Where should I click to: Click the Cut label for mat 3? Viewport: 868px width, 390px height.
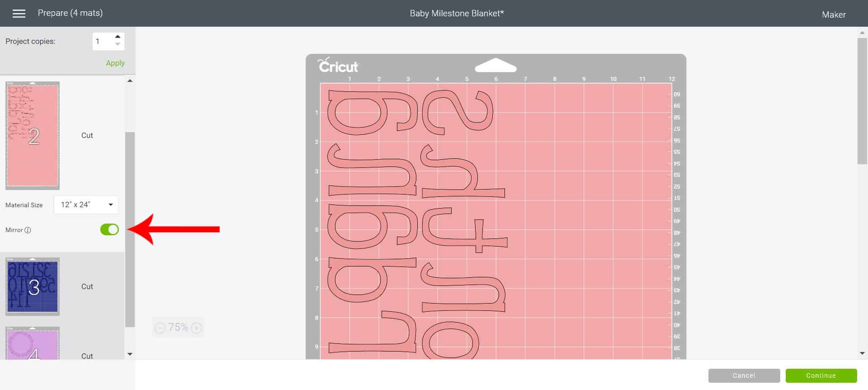87,286
